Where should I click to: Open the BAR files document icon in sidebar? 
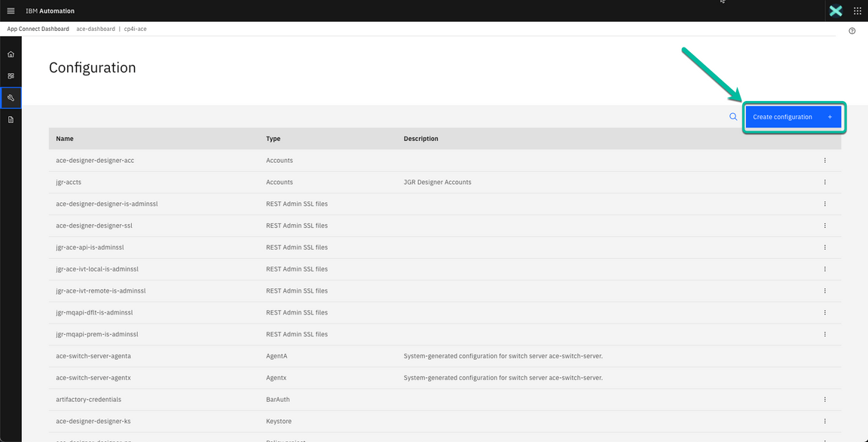[x=11, y=119]
